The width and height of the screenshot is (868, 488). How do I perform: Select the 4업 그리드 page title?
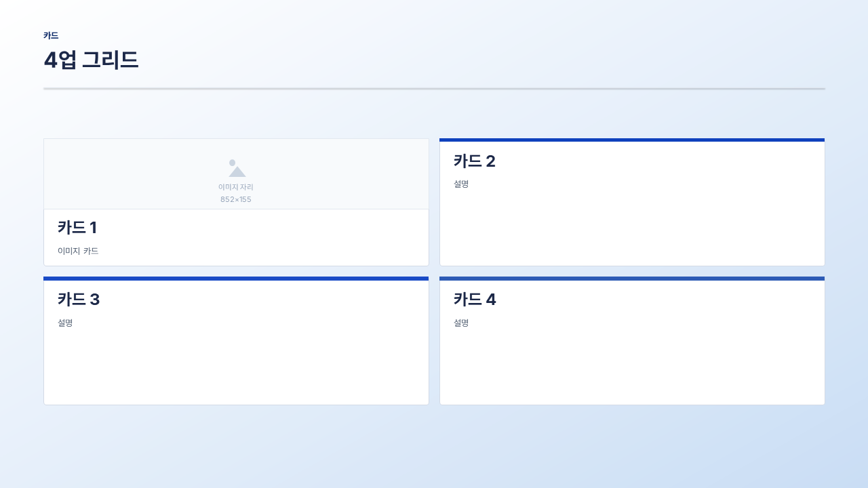[91, 60]
